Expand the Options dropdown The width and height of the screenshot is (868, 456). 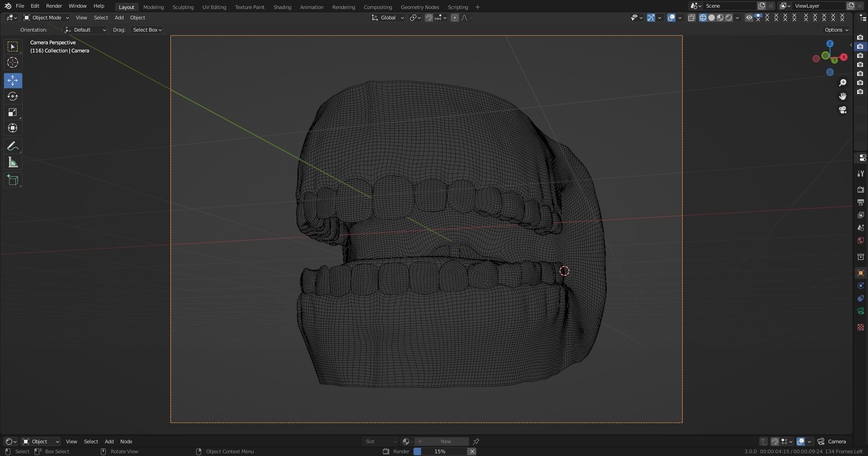coord(836,30)
